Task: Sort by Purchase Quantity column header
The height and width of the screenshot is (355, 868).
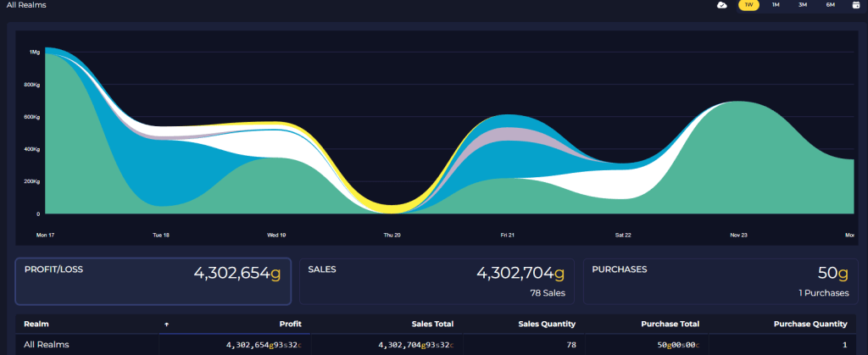Action: click(x=810, y=324)
